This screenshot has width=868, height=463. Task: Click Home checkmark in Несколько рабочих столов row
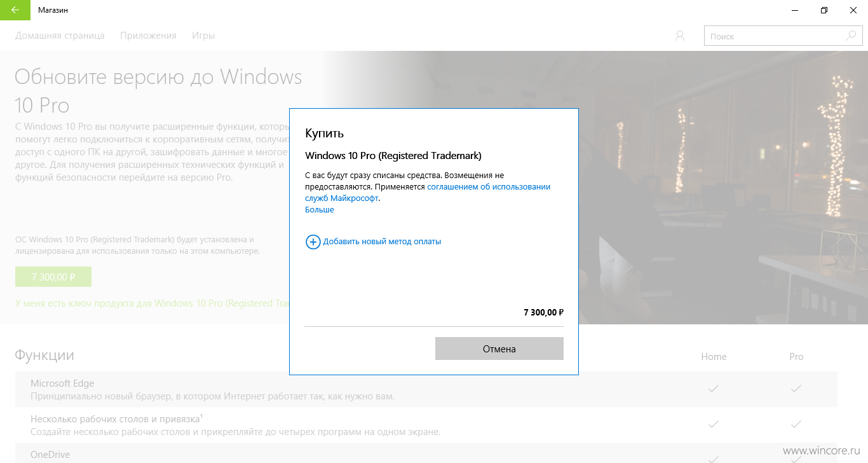coord(714,424)
